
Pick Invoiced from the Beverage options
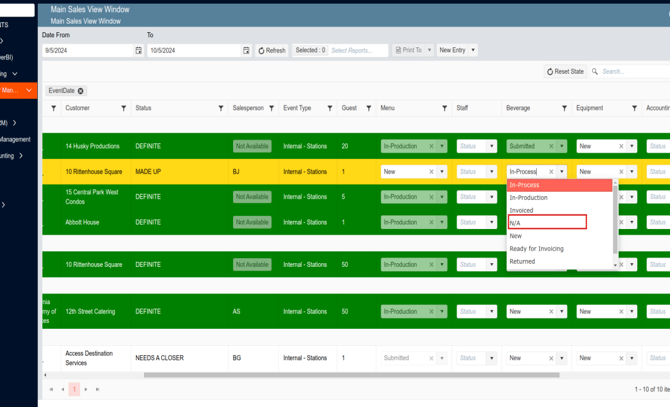(x=522, y=210)
